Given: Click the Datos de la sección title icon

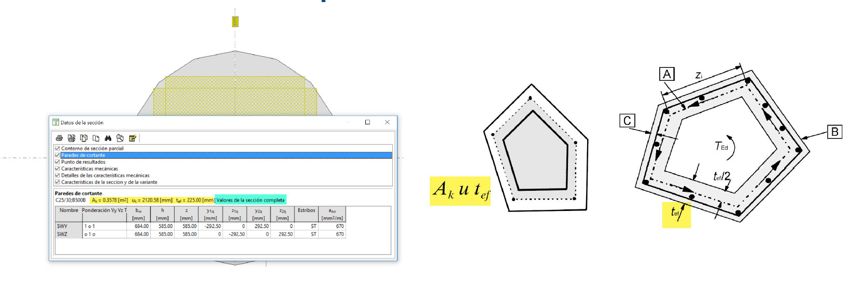Looking at the screenshot, I should 55,122.
